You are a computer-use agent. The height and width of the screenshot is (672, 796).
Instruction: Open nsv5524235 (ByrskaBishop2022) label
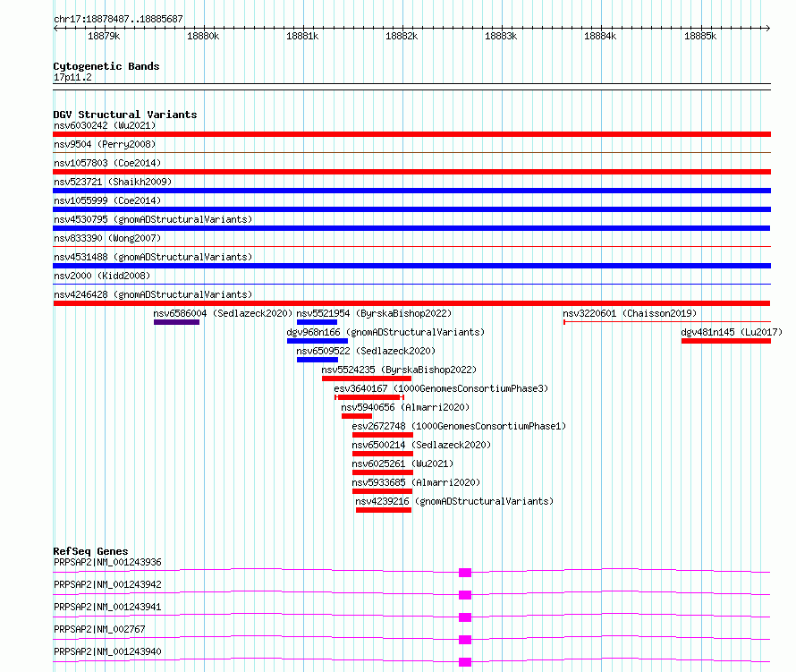pyautogui.click(x=399, y=370)
